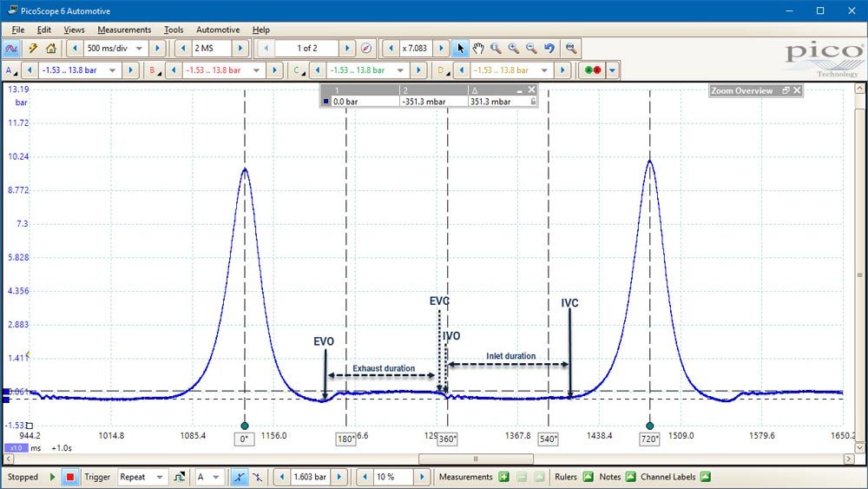Open the 500 ms/div timebase dropdown

tap(139, 48)
